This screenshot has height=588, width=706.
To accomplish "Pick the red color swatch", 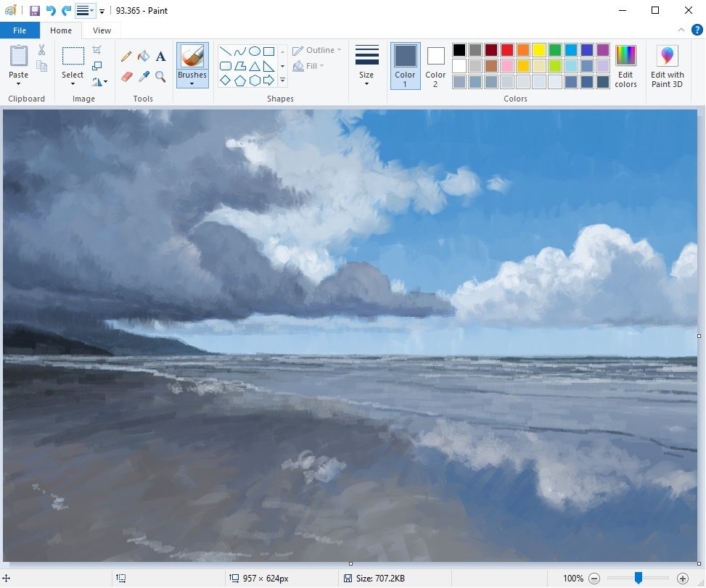I will point(507,50).
